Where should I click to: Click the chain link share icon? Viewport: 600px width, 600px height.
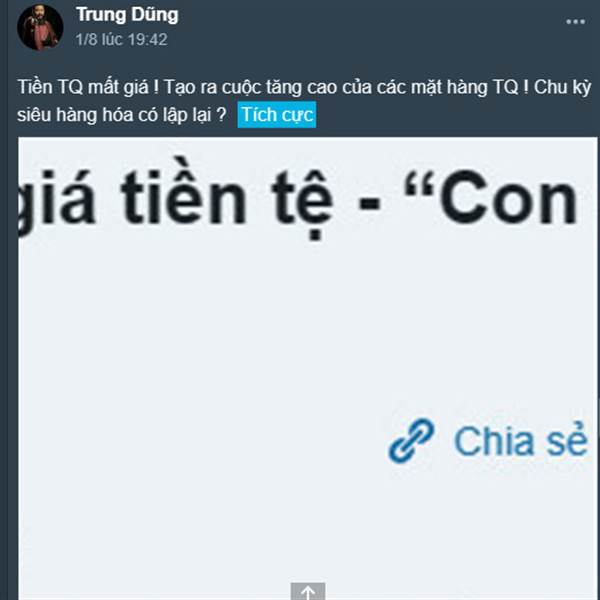coord(411,440)
